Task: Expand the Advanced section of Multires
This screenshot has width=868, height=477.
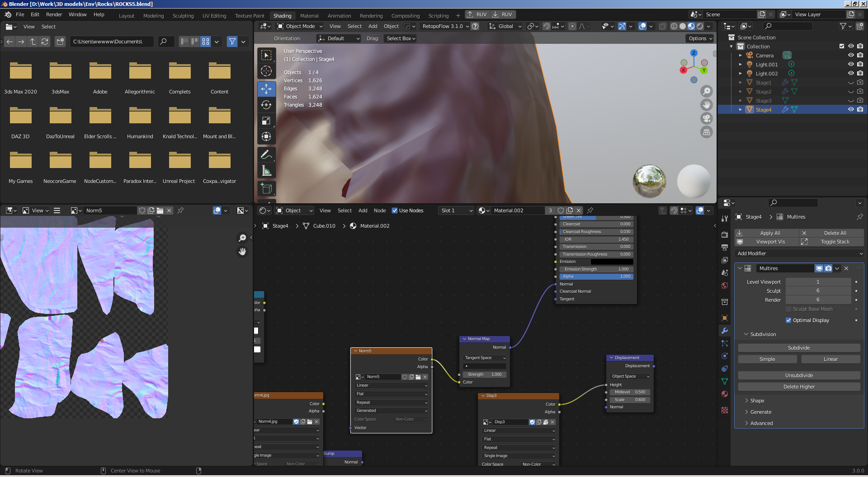Action: pos(761,423)
